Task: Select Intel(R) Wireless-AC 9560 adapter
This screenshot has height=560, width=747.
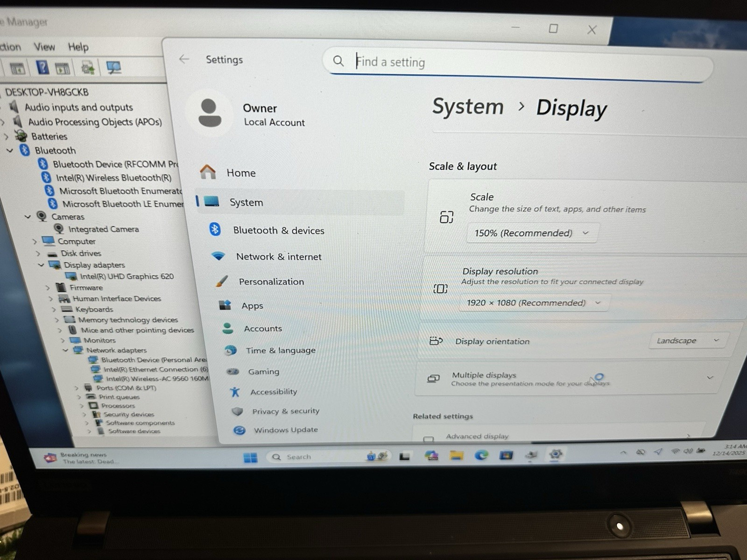Action: (x=157, y=378)
